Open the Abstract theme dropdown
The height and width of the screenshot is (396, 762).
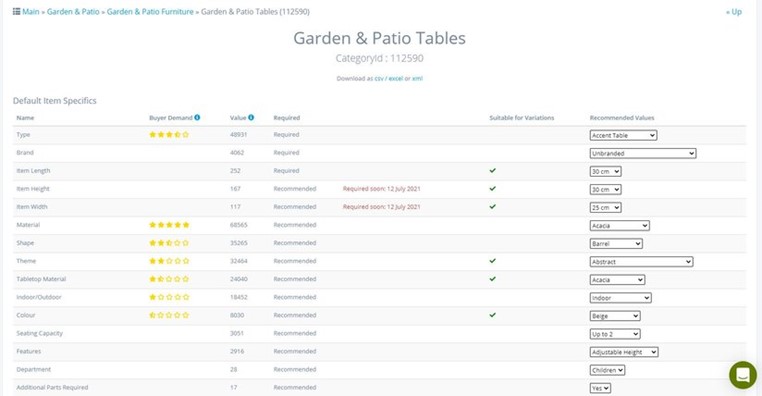[641, 262]
